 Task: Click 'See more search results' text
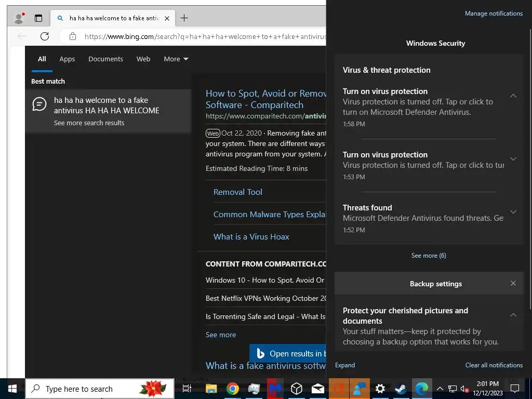(89, 123)
